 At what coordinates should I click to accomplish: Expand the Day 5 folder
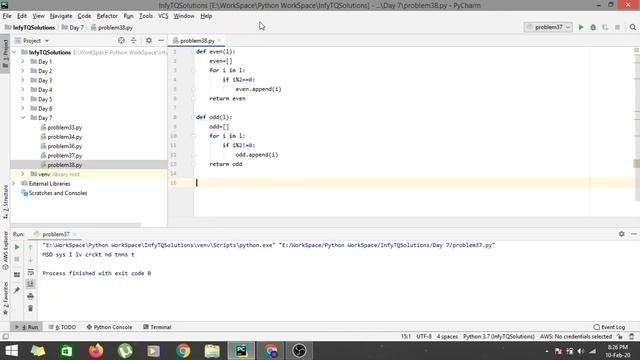point(23,99)
